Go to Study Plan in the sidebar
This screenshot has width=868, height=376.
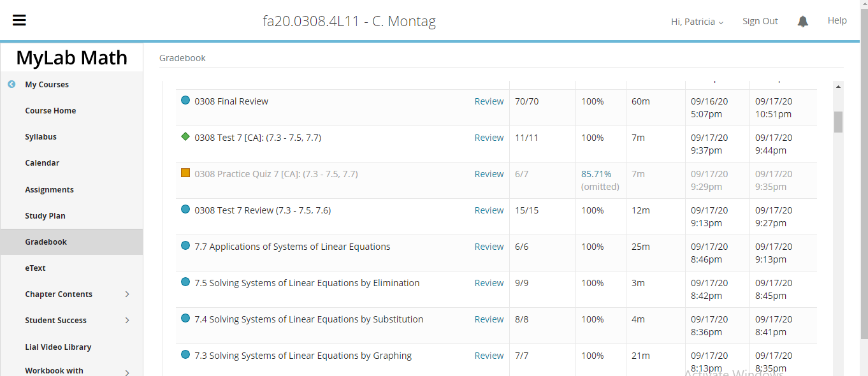(45, 216)
